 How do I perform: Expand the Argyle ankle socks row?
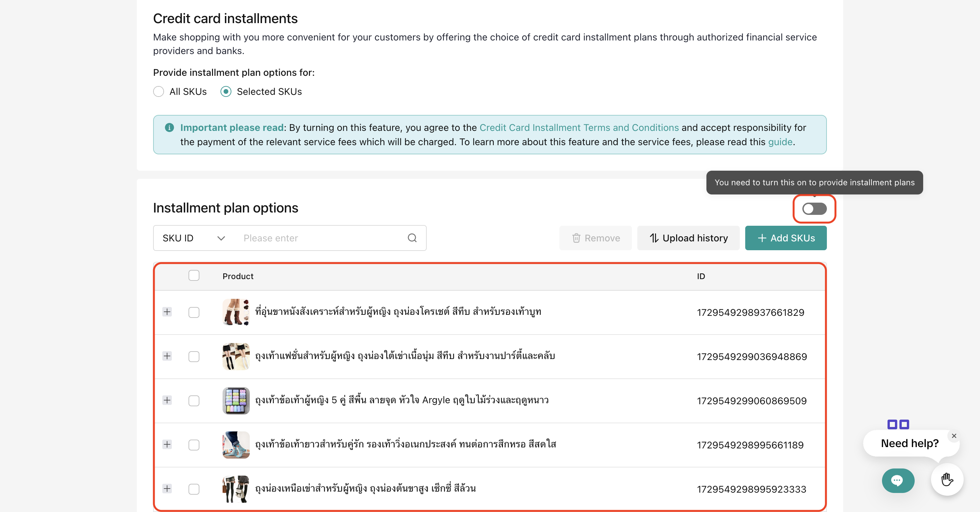click(x=167, y=400)
